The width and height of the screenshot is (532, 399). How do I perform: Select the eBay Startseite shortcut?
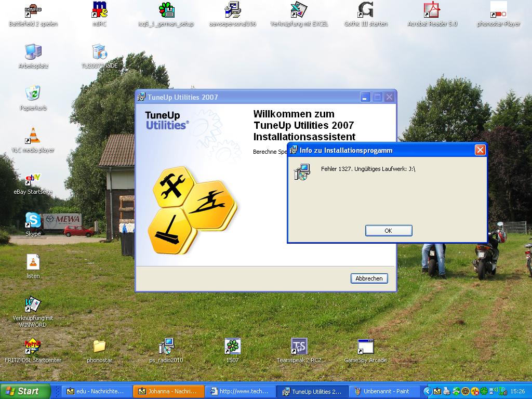pos(33,183)
